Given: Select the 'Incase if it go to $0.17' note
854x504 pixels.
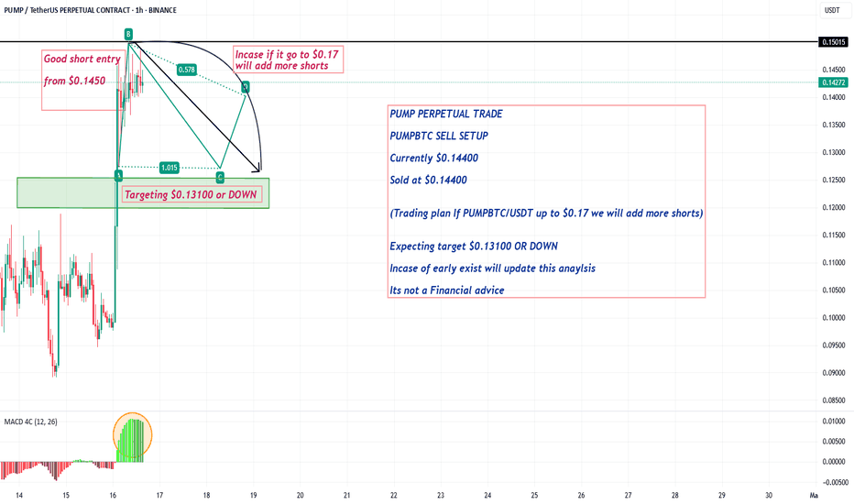Looking at the screenshot, I should (288, 60).
